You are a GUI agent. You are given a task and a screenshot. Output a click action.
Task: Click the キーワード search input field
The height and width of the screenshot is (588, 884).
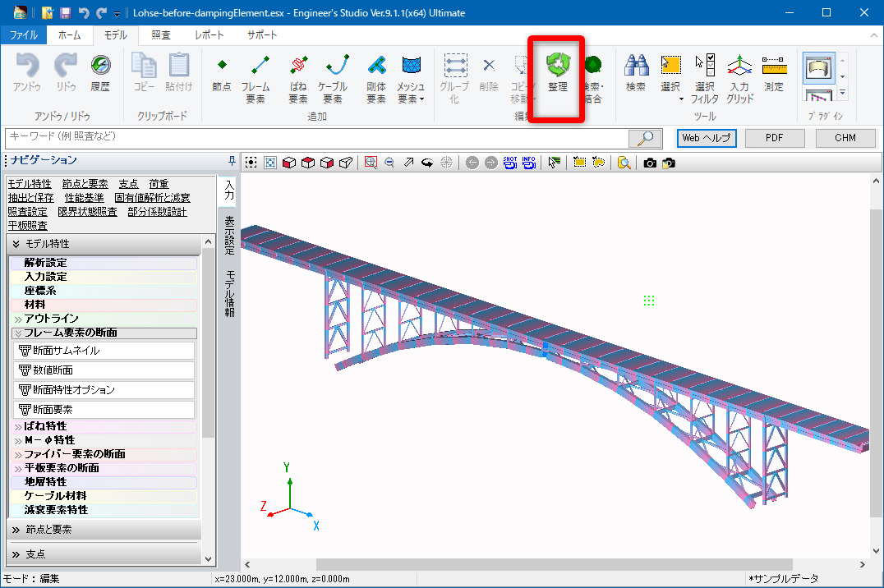(312, 137)
